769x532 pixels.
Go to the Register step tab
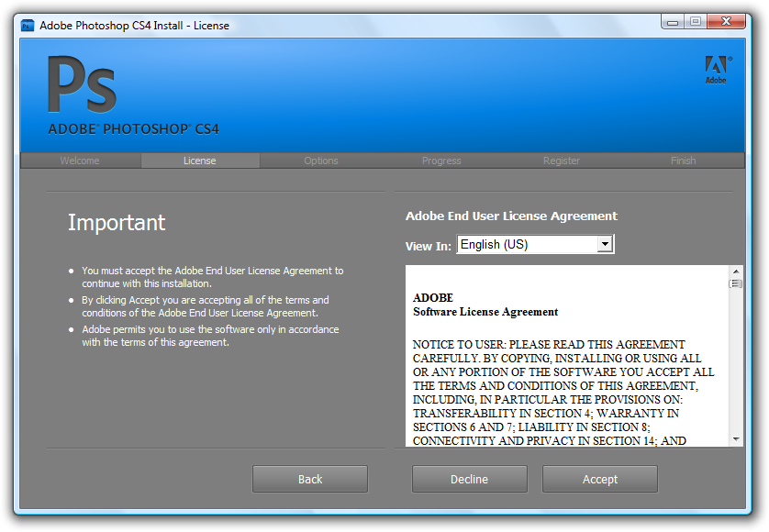tap(562, 161)
